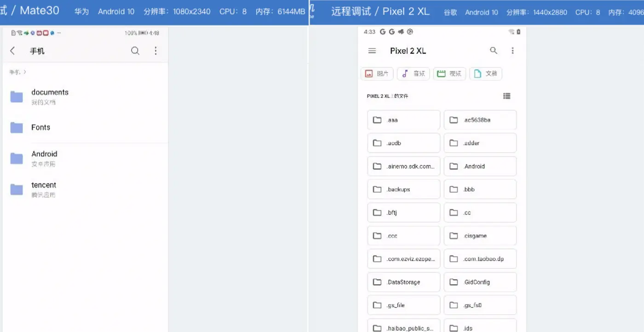Open the .backups folder
Screen dimensions: 644x332
coord(404,189)
